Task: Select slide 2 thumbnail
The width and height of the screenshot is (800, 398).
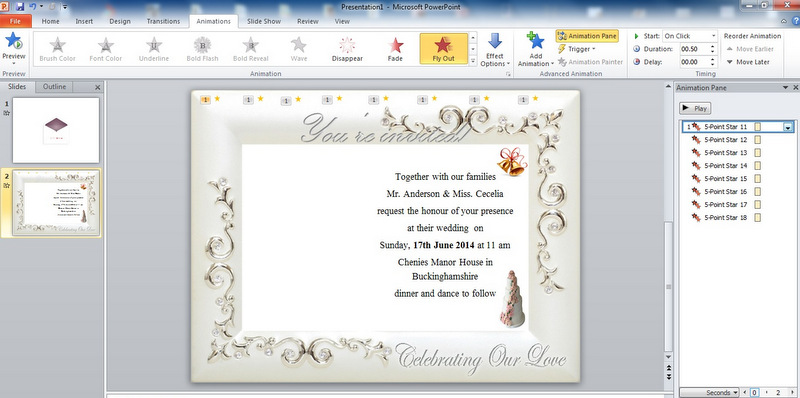Action: 56,203
